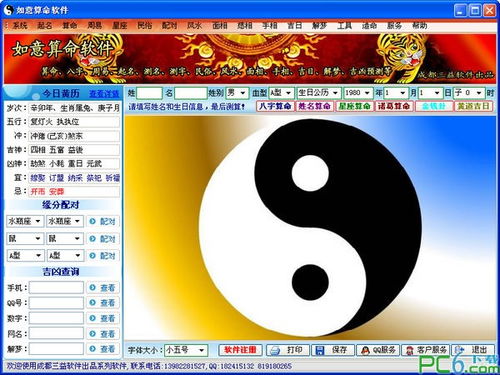Viewport: 500px width, 375px height.
Task: Click the 软件注册 registration button
Action: pos(240,350)
